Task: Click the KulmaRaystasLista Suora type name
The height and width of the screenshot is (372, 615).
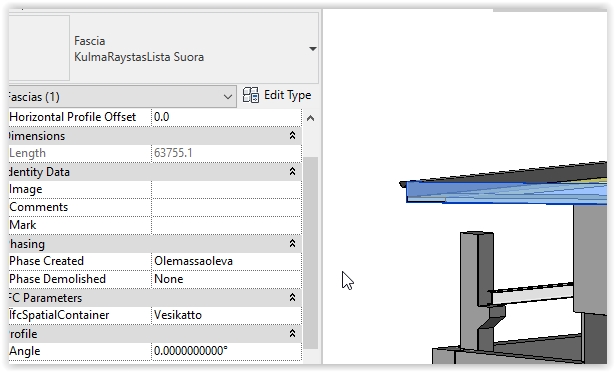Action: click(x=139, y=57)
